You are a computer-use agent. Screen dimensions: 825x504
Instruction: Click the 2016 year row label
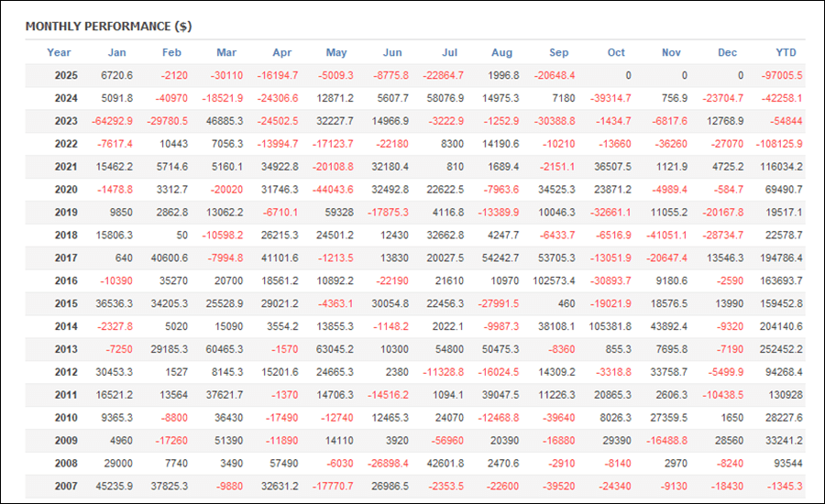pos(66,281)
